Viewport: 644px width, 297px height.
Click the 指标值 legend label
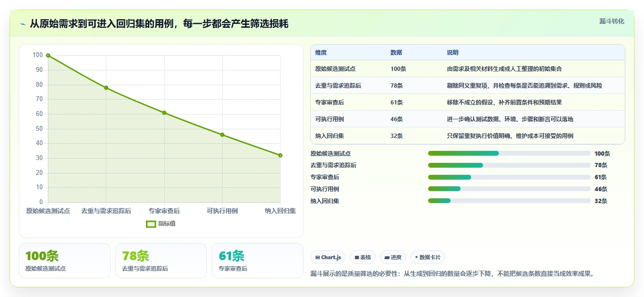pyautogui.click(x=167, y=224)
